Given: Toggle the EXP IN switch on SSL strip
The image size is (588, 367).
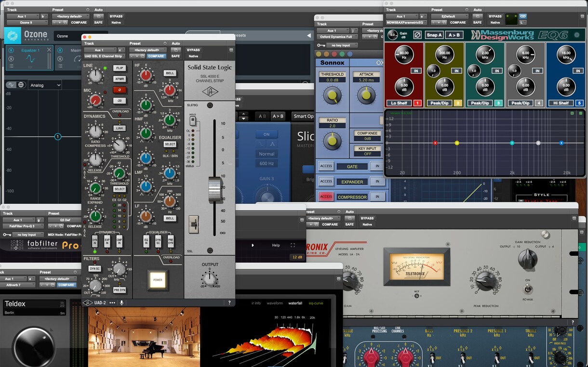Looking at the screenshot, I should (107, 242).
